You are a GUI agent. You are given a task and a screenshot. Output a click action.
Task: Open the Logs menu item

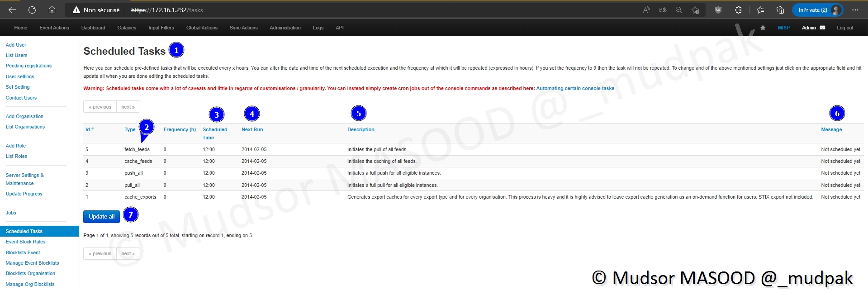click(x=318, y=28)
